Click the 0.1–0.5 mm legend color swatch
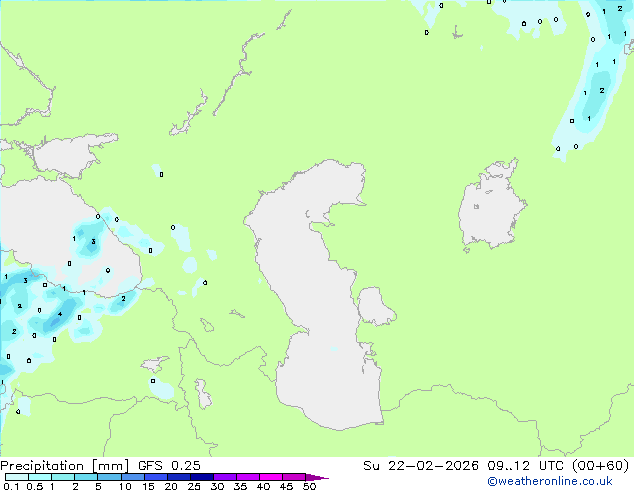The height and width of the screenshot is (490, 634). 17,477
